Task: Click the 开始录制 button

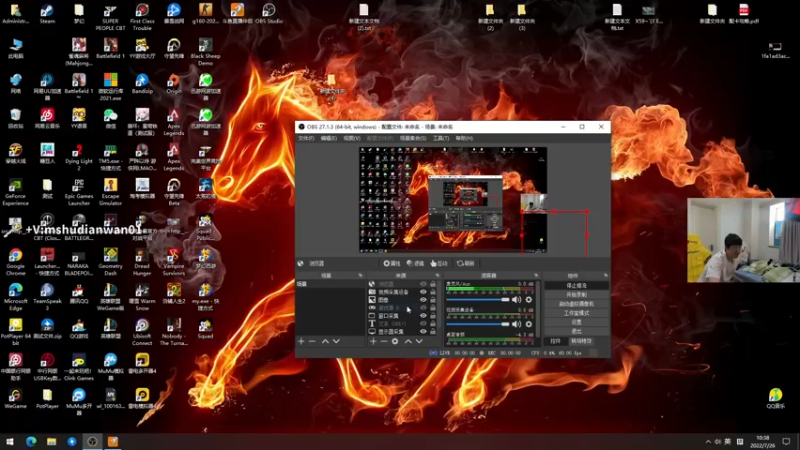Action: click(x=577, y=295)
